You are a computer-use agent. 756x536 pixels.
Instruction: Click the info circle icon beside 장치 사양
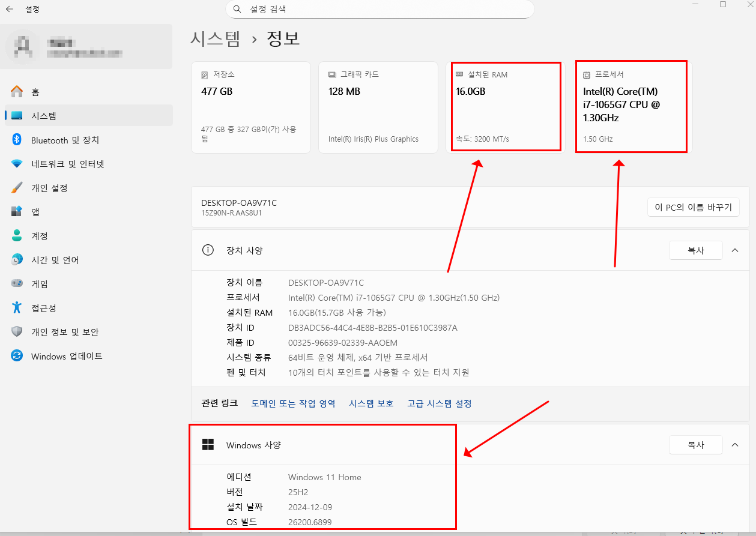click(x=208, y=250)
